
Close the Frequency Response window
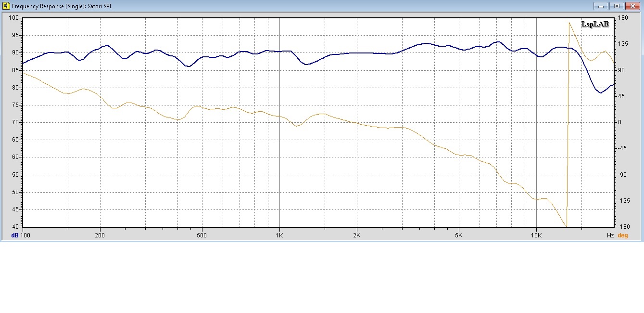click(632, 6)
